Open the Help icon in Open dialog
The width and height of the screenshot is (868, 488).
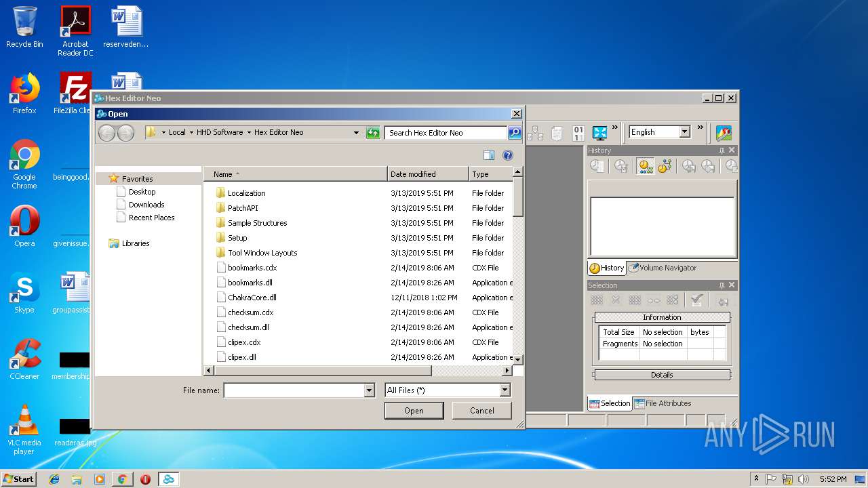pos(507,155)
